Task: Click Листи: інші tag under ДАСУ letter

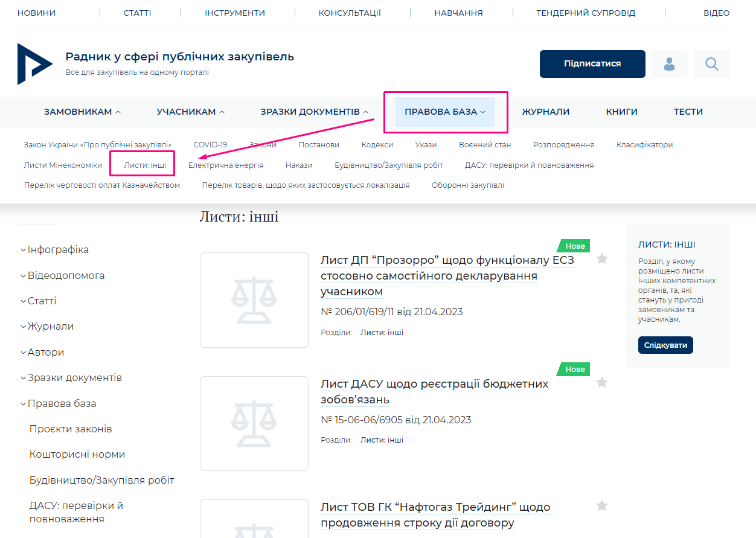Action: [x=382, y=440]
